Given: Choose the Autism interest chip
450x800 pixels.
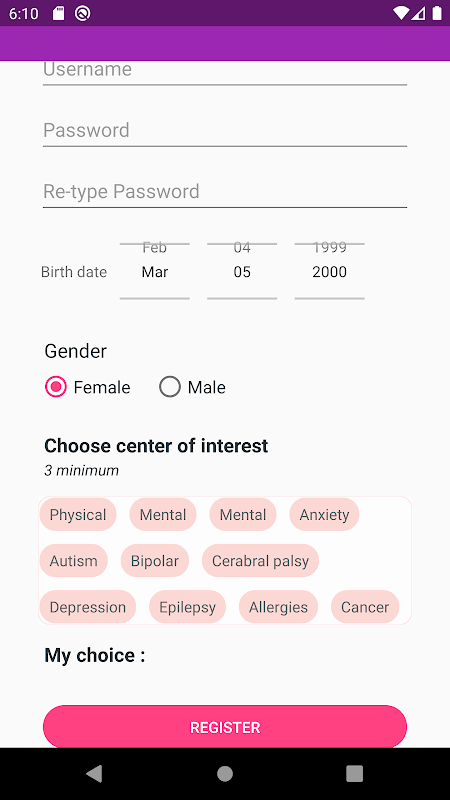Looking at the screenshot, I should pyautogui.click(x=73, y=561).
